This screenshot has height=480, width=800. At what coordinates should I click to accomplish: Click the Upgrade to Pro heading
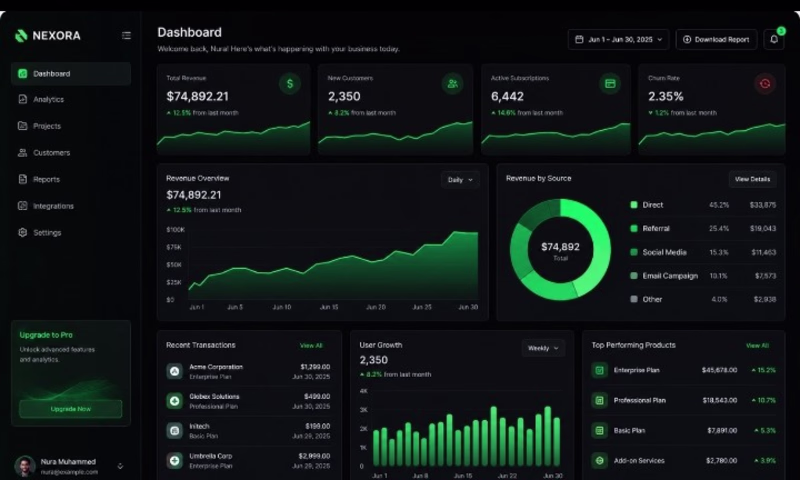click(x=46, y=335)
